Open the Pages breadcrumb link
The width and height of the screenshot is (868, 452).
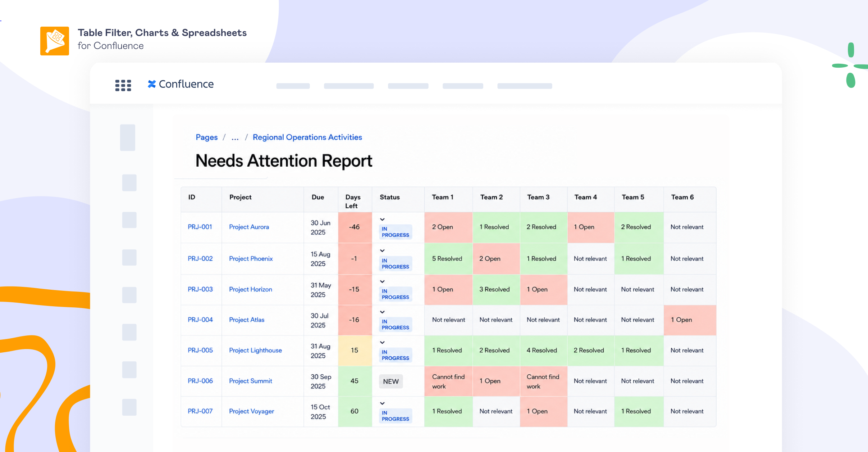[x=207, y=137]
